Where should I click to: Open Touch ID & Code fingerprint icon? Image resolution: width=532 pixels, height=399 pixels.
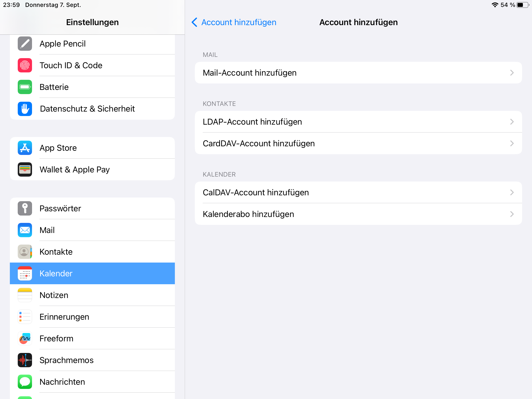tap(25, 66)
